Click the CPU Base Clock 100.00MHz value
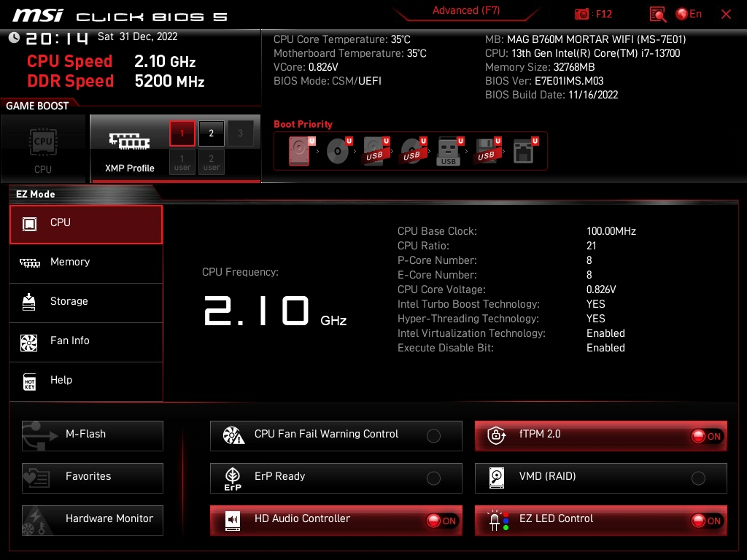 (x=611, y=231)
